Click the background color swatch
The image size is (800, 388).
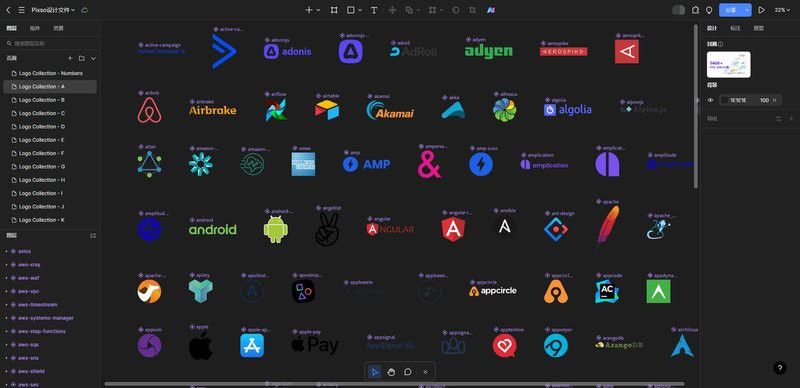[x=724, y=100]
